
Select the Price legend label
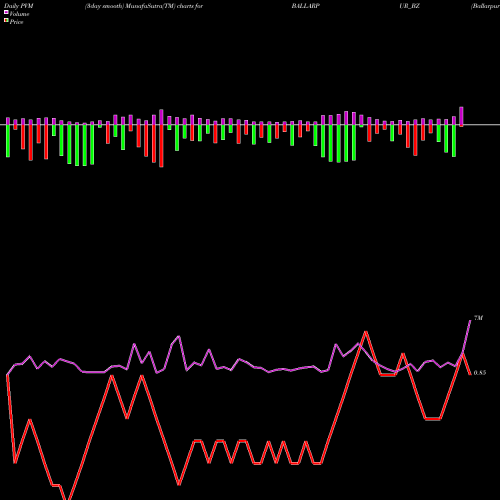pyautogui.click(x=16, y=22)
